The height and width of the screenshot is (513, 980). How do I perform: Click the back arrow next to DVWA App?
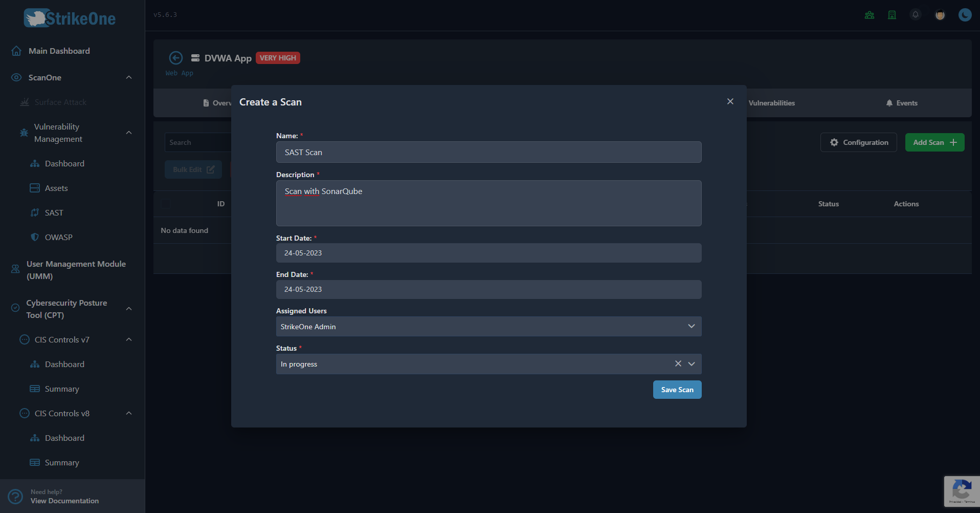[176, 58]
